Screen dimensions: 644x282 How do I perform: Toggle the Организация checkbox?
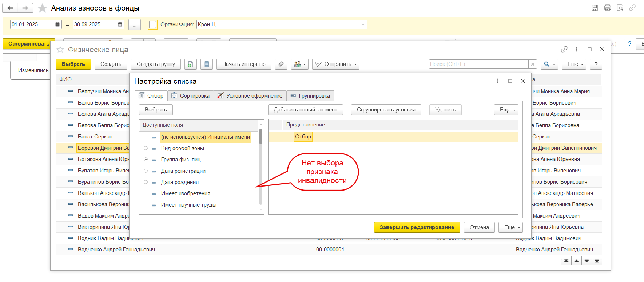tap(153, 24)
